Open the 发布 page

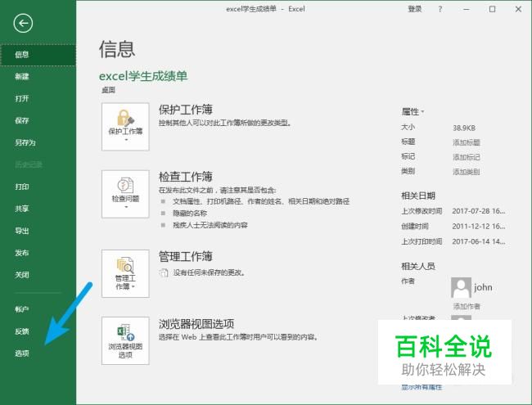[22, 253]
